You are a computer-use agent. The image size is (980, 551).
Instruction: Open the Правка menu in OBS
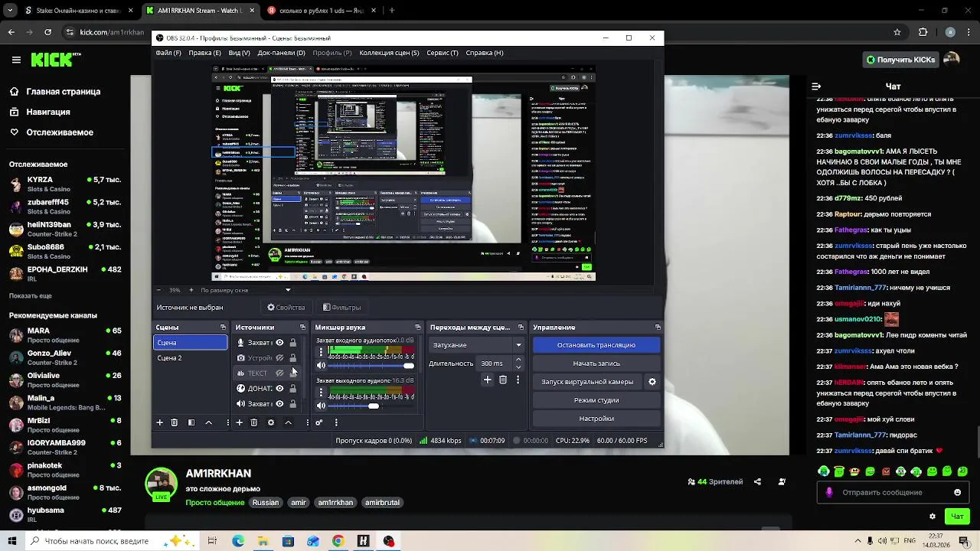tap(204, 53)
